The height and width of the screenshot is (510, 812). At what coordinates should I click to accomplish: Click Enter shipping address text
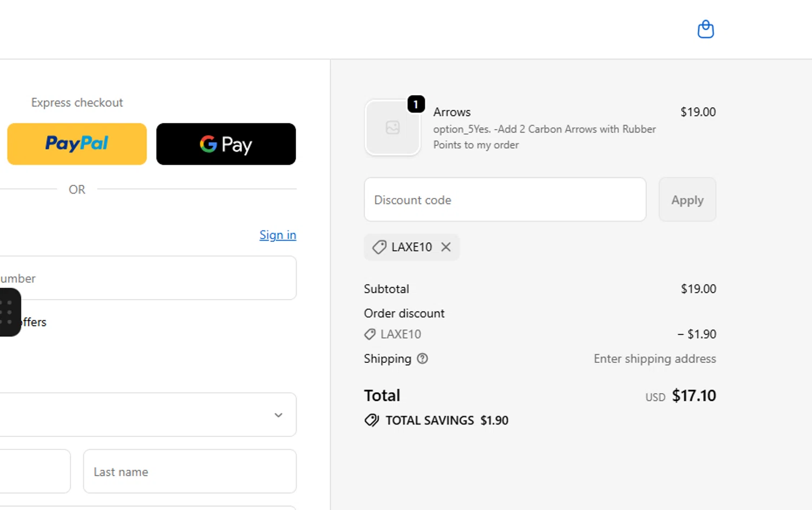click(x=654, y=359)
